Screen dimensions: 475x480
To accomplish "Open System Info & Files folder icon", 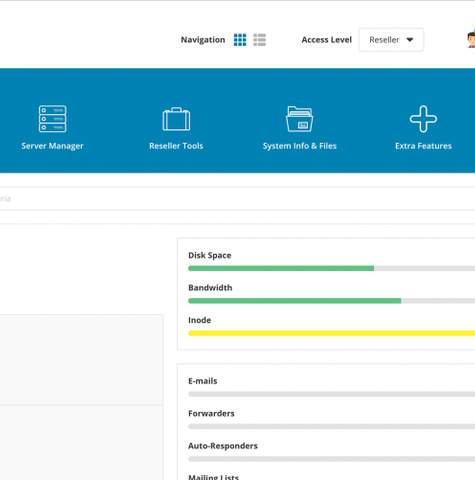I will coord(299,119).
